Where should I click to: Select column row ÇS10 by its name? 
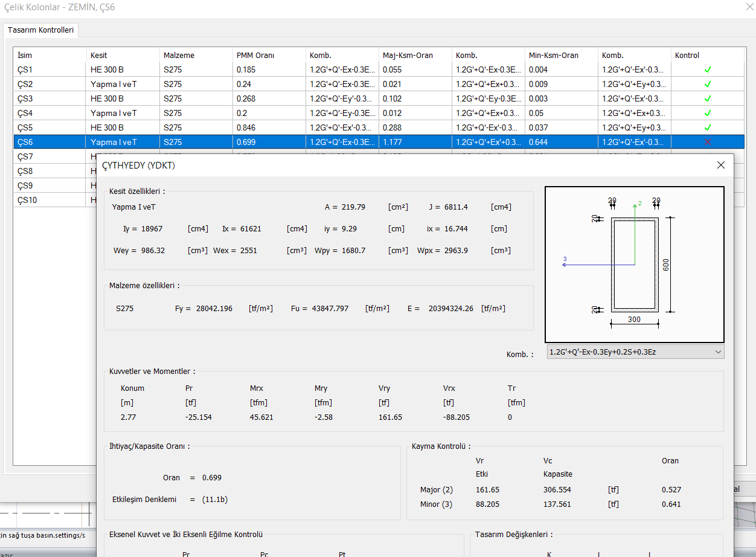point(27,200)
